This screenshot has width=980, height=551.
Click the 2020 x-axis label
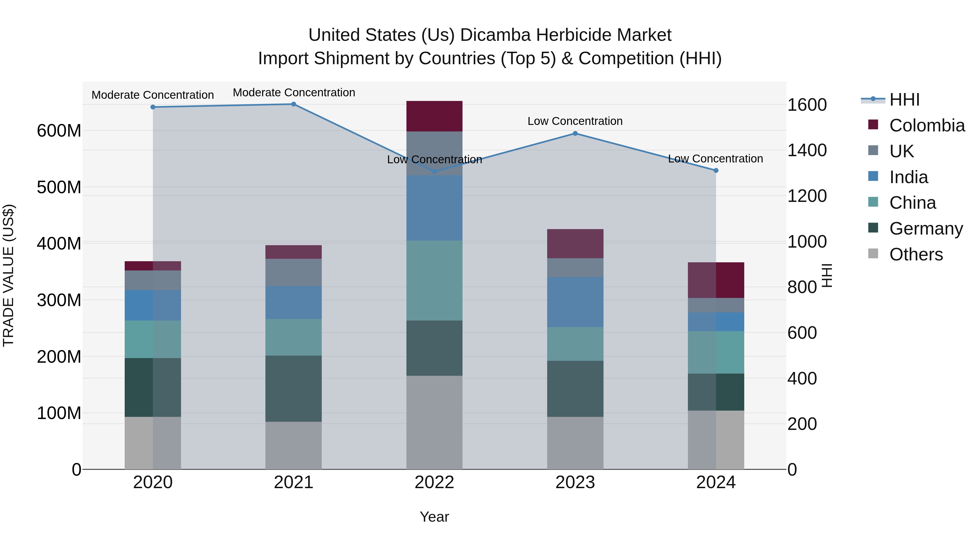click(x=153, y=482)
